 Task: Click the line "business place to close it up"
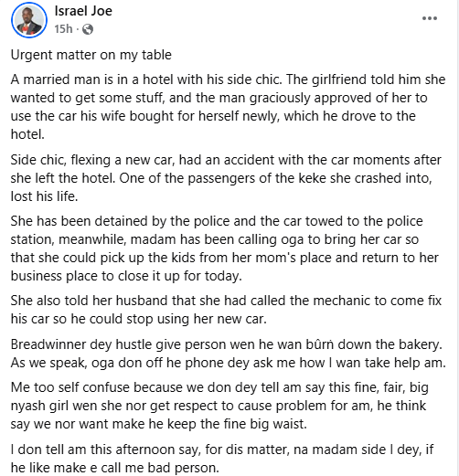pos(126,276)
